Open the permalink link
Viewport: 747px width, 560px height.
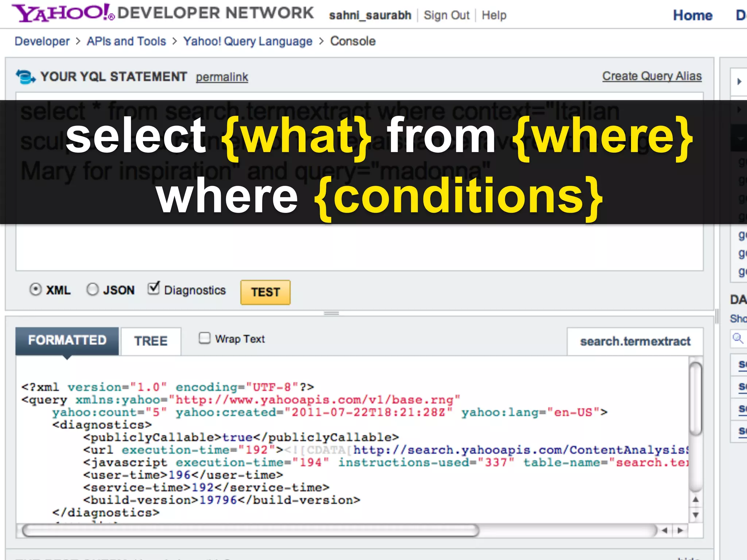point(222,77)
